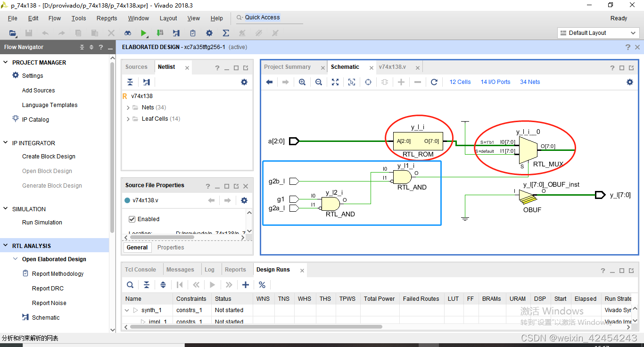This screenshot has width=644, height=347.
Task: Click the Quick Access search field
Action: pos(269,17)
